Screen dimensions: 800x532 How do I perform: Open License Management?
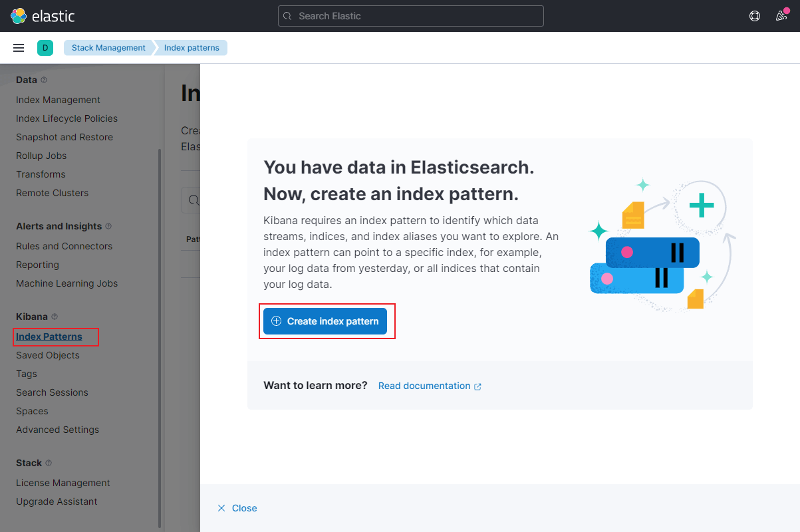pos(63,483)
